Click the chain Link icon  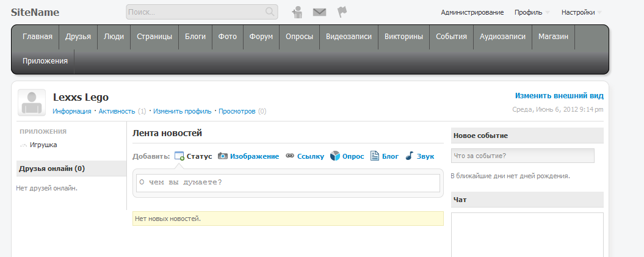click(x=290, y=156)
